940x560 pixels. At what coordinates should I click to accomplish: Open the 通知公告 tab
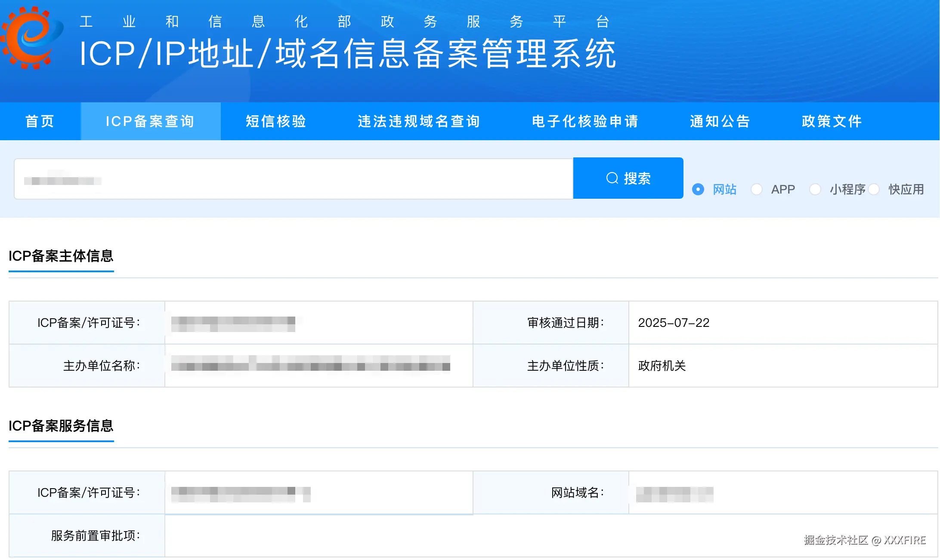tap(720, 121)
